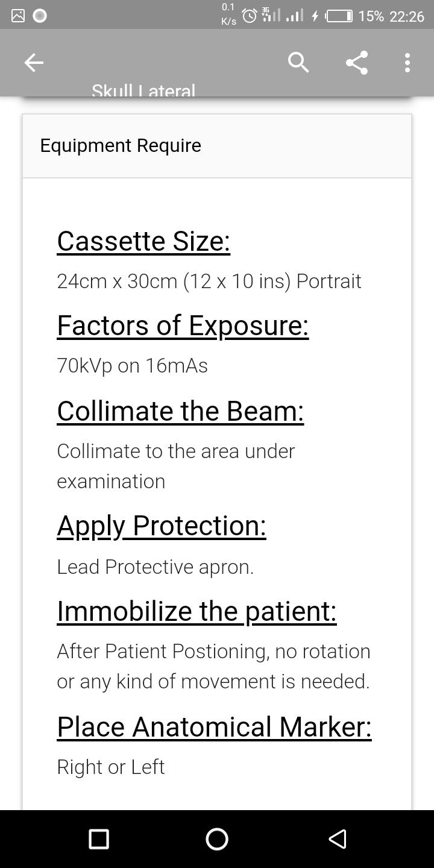Tap the Android back navigation button

point(337,839)
